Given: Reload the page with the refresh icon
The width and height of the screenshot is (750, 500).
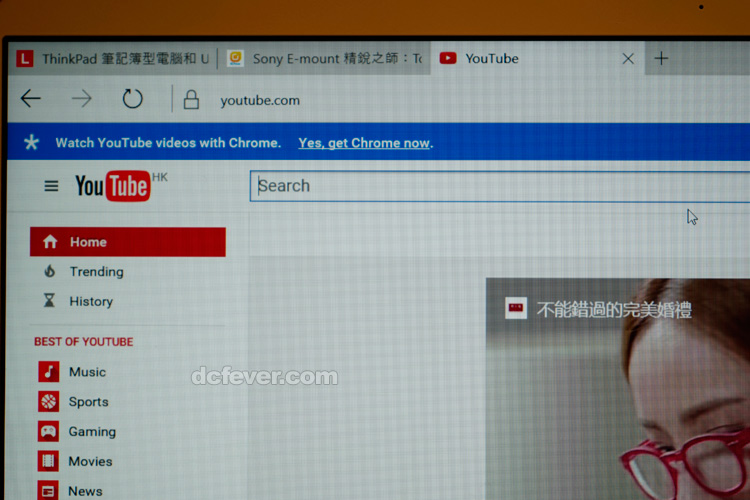Looking at the screenshot, I should [132, 99].
